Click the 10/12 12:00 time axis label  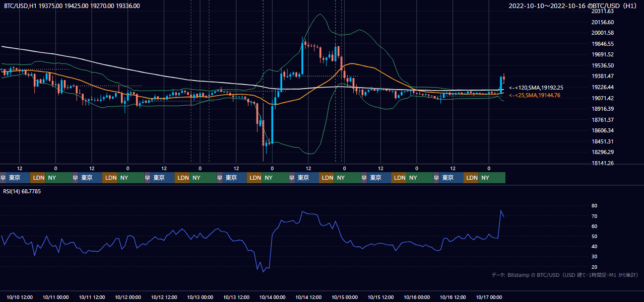click(164, 297)
